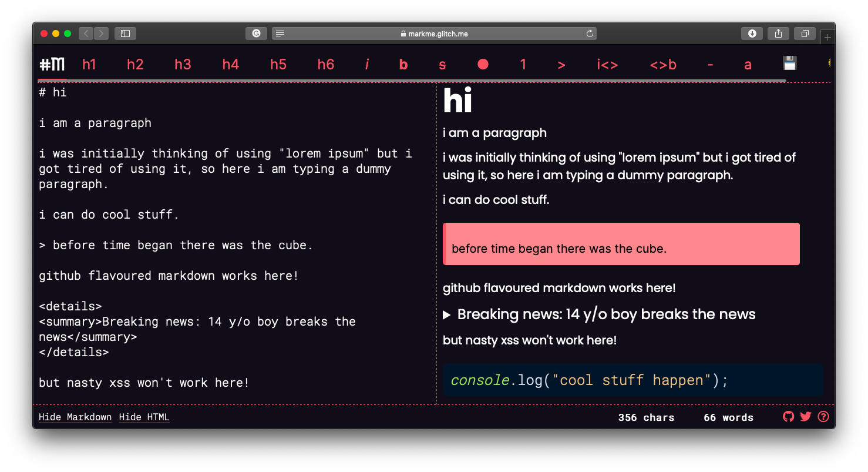Click the pink blockquote in preview
This screenshot has height=472, width=868.
coord(621,244)
